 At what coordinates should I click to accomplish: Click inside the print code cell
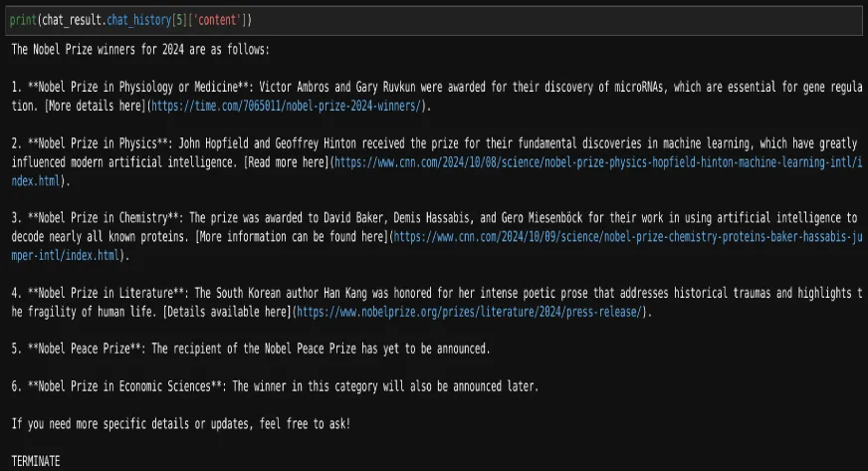pyautogui.click(x=434, y=21)
